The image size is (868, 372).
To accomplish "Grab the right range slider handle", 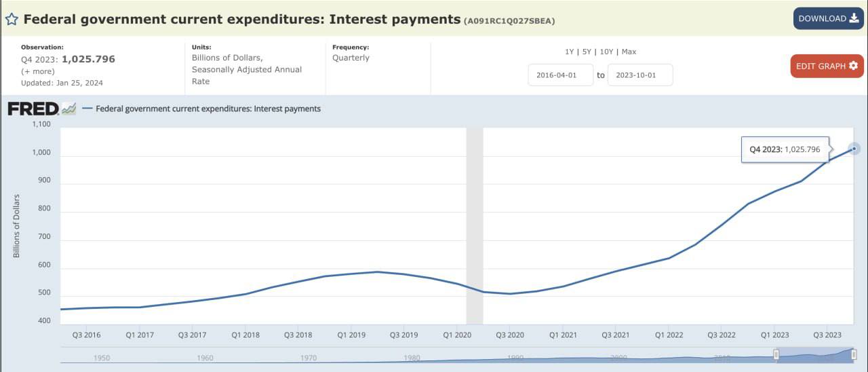I will click(x=854, y=355).
